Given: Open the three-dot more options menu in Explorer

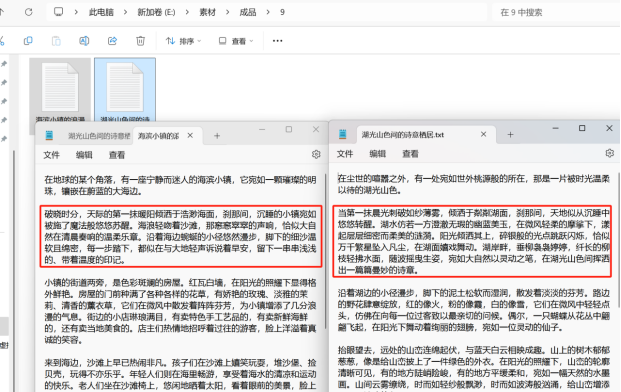Looking at the screenshot, I should pyautogui.click(x=278, y=41).
